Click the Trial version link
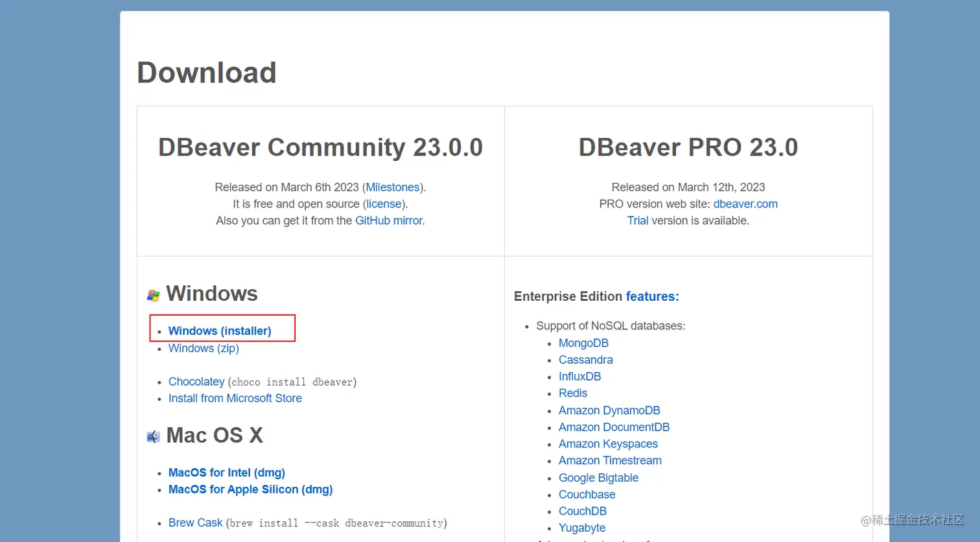Image resolution: width=980 pixels, height=542 pixels. 638,220
